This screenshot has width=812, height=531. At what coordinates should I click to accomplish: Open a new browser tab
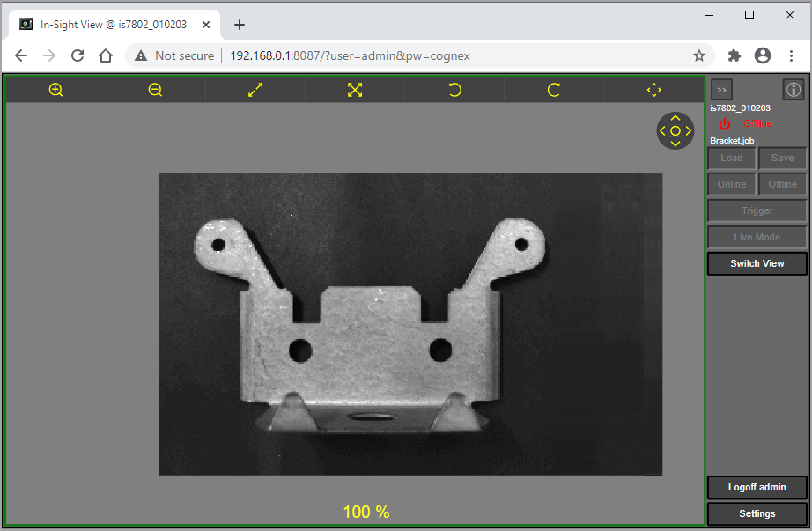coord(240,25)
